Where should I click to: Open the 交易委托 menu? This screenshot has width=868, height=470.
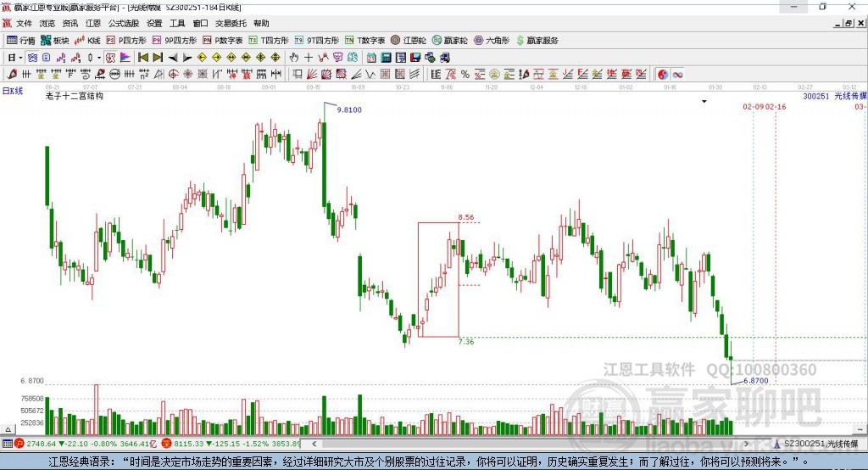click(x=231, y=23)
